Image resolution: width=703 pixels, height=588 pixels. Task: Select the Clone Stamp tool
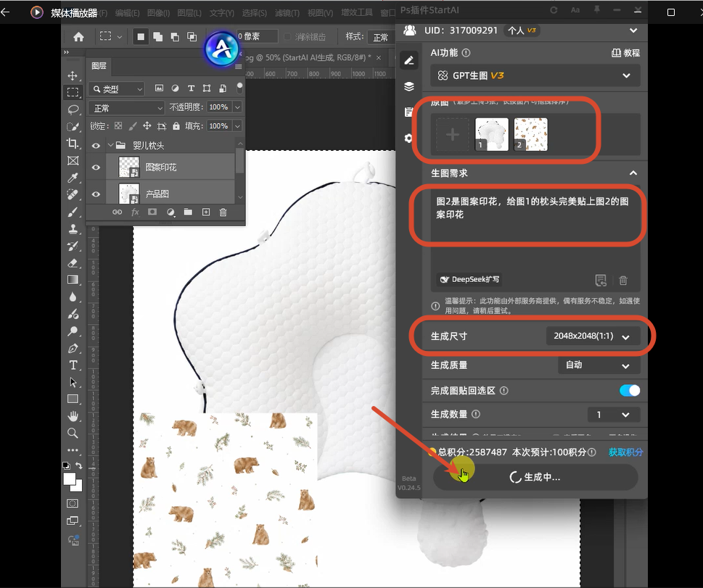73,229
